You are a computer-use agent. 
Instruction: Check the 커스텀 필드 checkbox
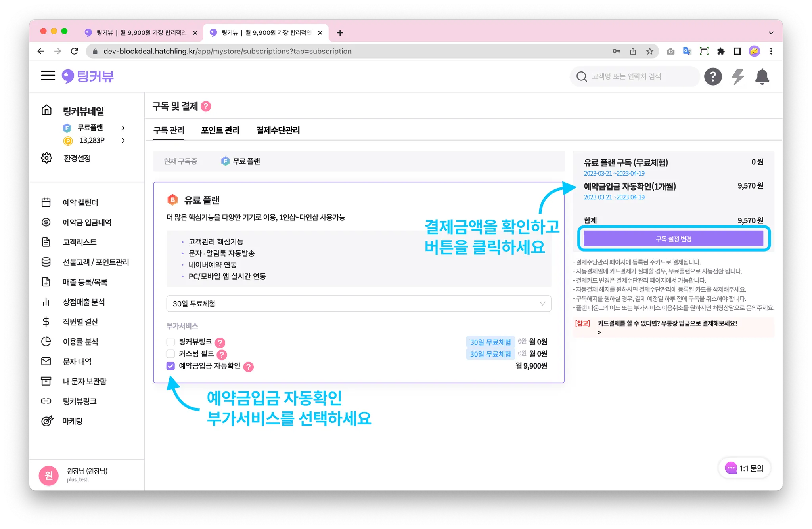click(x=170, y=353)
